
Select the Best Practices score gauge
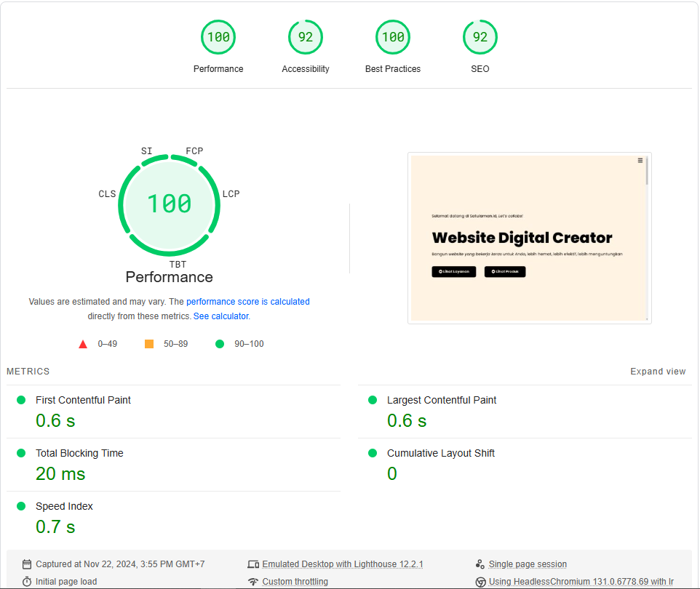(x=393, y=38)
